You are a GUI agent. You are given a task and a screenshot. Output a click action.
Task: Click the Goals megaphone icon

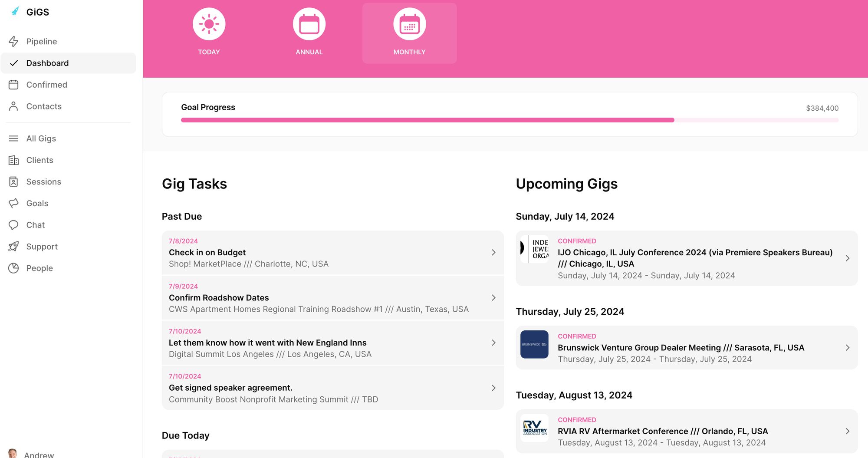tap(13, 203)
